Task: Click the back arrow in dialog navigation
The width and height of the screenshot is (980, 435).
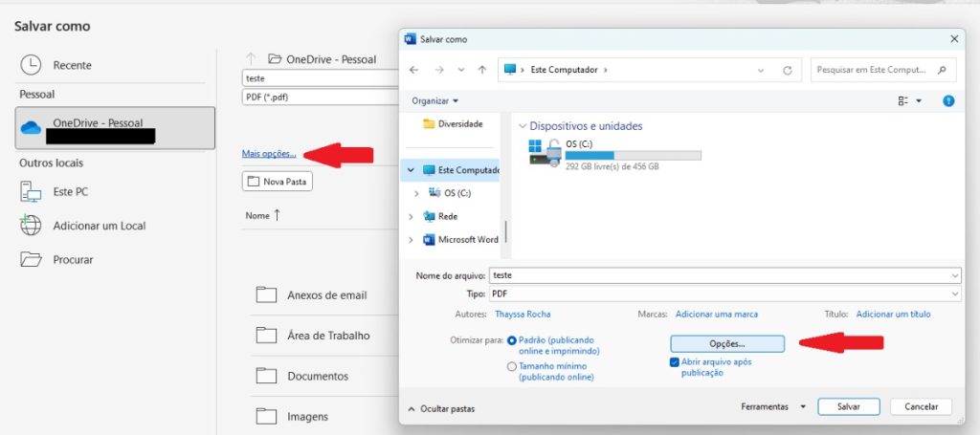Action: point(413,70)
